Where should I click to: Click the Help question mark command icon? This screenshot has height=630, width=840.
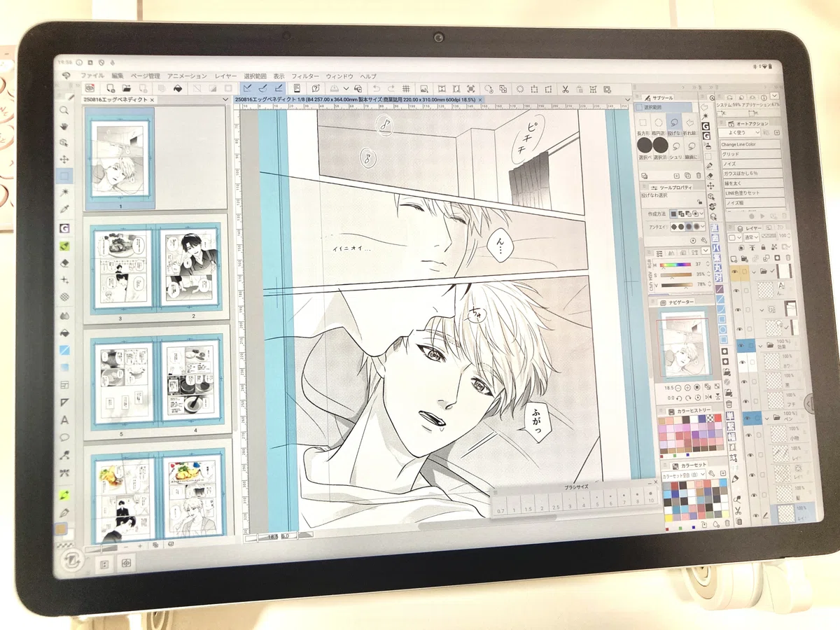pyautogui.click(x=316, y=87)
